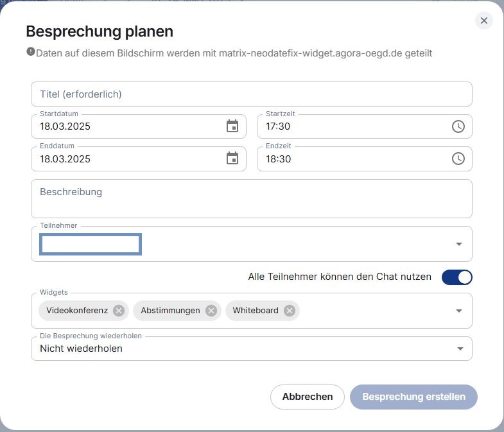Toggle 'Alle Teilnehmer können den Chat nutzen' switch

[x=456, y=277]
